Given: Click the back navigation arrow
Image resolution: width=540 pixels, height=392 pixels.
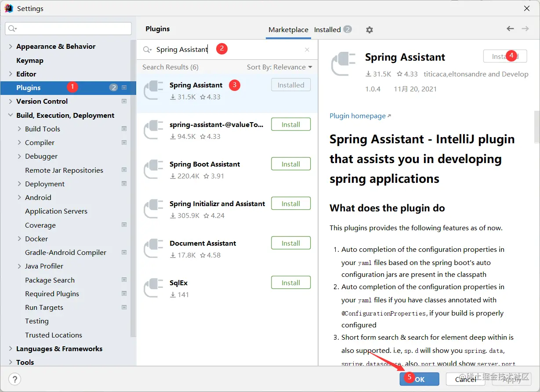Looking at the screenshot, I should click(510, 29).
